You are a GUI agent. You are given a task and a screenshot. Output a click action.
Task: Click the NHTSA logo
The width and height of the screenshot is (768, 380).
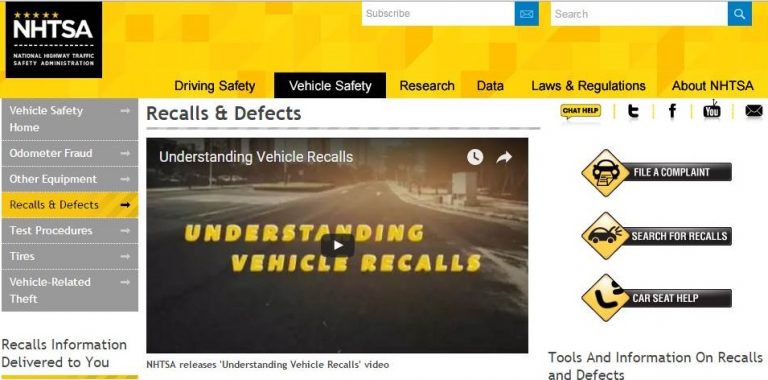click(53, 40)
